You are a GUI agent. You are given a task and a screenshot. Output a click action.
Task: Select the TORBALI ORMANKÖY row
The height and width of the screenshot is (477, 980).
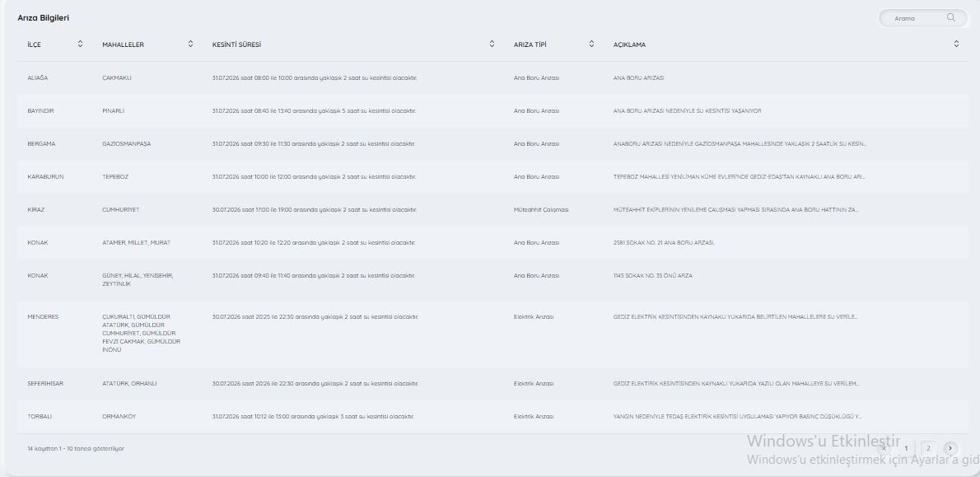pyautogui.click(x=492, y=416)
